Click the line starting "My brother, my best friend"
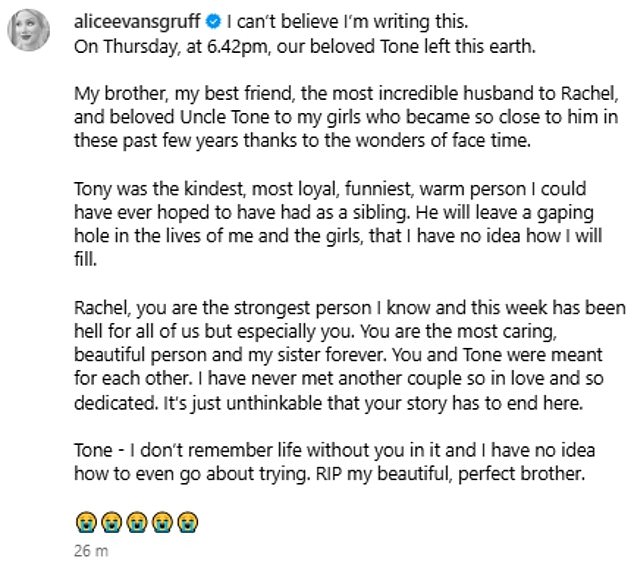The height and width of the screenshot is (577, 634). point(349,95)
